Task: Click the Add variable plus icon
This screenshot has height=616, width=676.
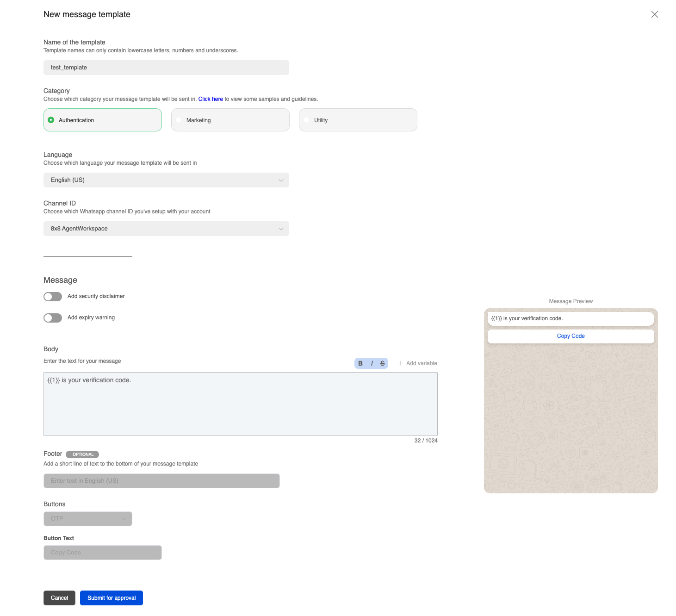Action: pos(401,363)
